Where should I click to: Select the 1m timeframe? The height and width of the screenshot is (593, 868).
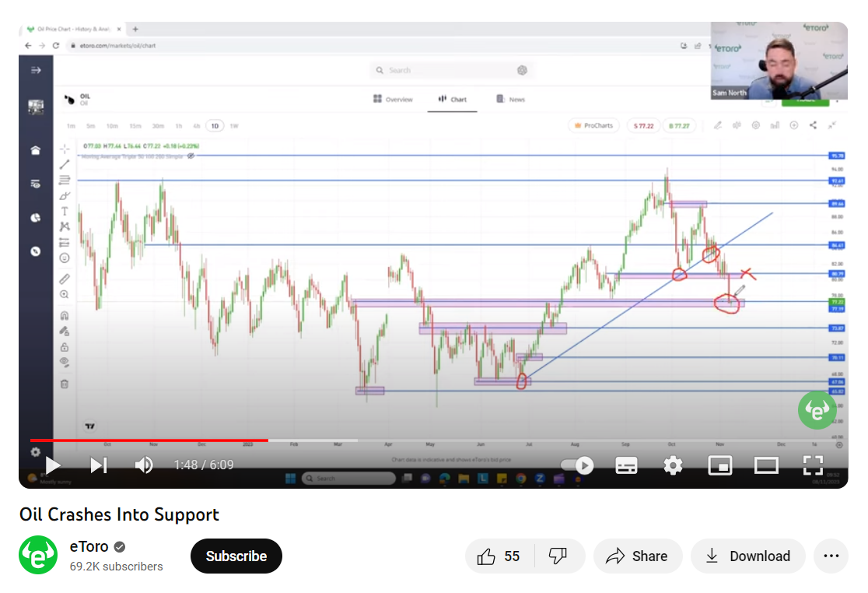click(71, 126)
